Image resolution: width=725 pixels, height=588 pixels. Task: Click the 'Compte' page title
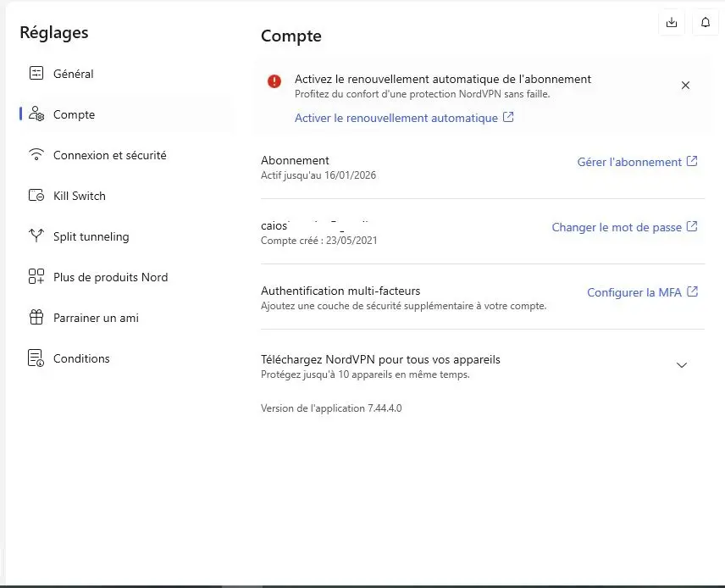point(291,36)
